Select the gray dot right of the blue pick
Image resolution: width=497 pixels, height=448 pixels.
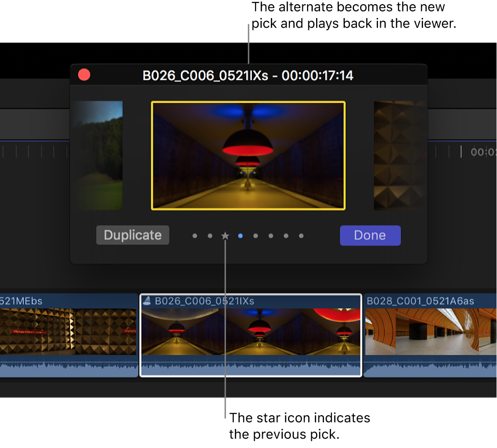[256, 235]
